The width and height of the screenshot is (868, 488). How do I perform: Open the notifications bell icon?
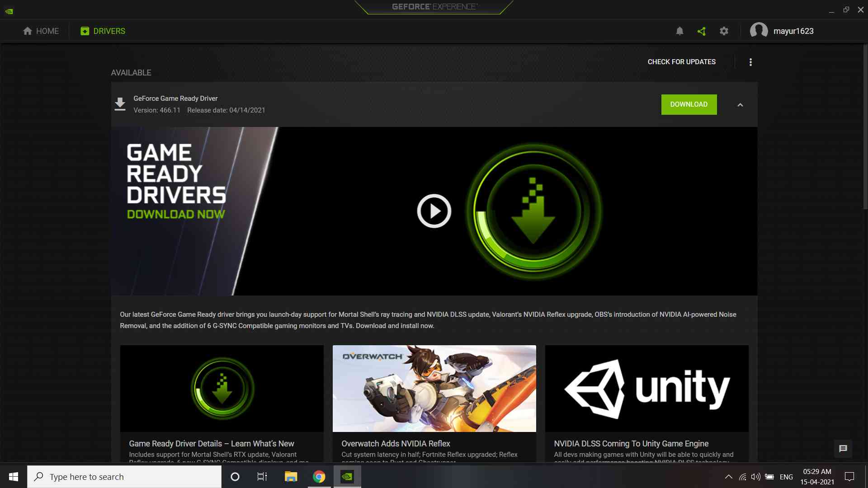[679, 31]
